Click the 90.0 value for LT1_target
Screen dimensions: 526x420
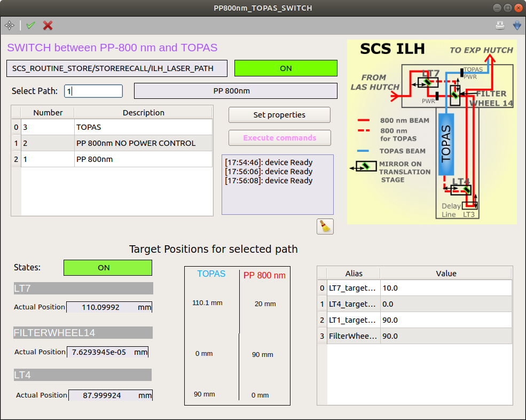click(x=446, y=320)
